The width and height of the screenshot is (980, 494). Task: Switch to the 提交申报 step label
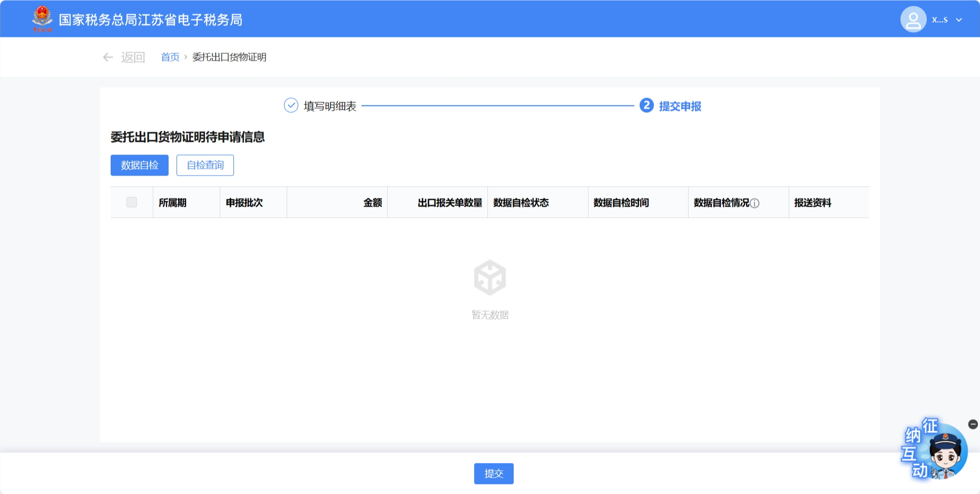pos(680,106)
